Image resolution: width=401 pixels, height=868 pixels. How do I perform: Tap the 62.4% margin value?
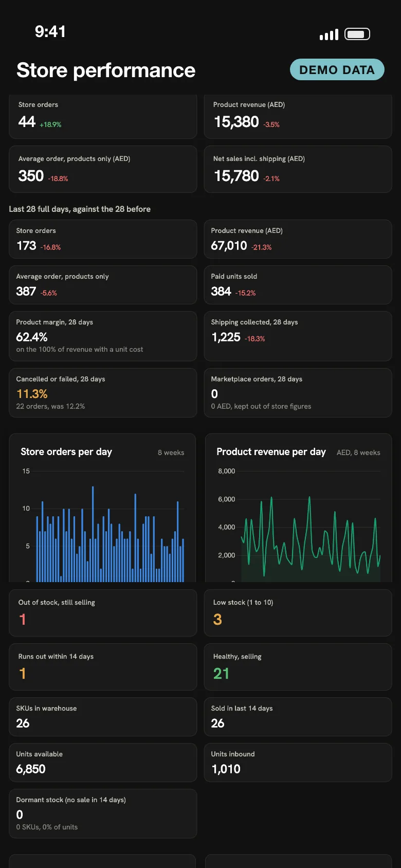[x=32, y=337]
